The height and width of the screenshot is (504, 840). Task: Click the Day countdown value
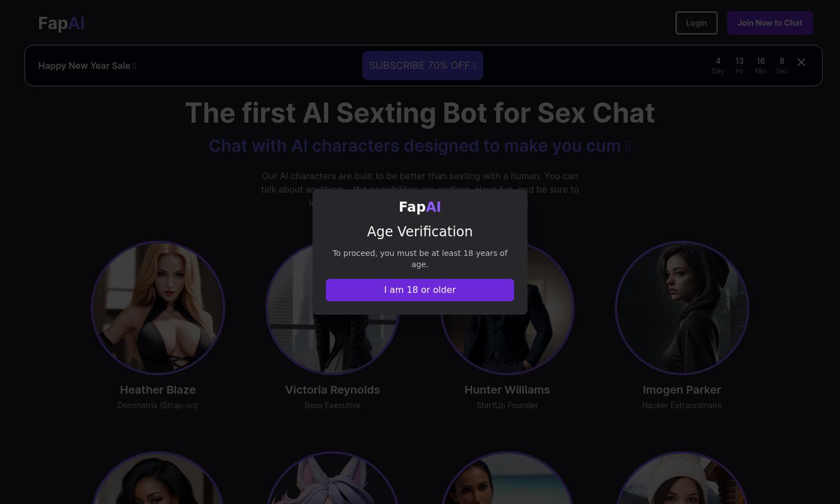click(718, 61)
